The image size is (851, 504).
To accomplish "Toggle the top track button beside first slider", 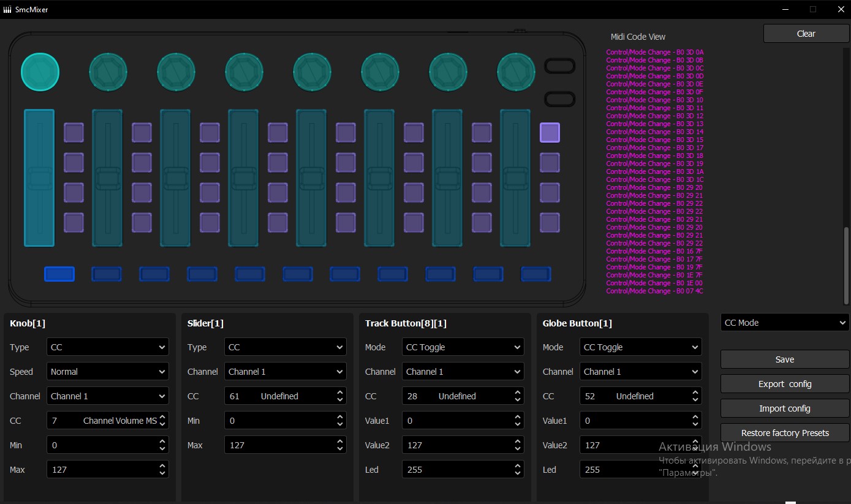I will tap(74, 132).
